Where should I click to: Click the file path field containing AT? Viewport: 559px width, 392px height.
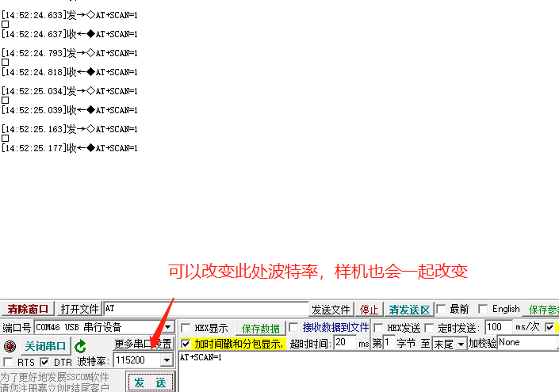[x=205, y=308]
